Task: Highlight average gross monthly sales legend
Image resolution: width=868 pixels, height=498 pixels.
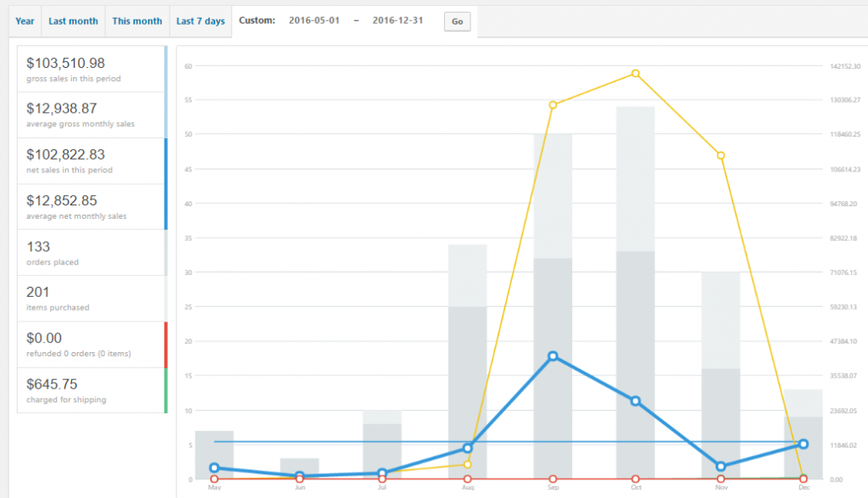Action: coord(92,115)
